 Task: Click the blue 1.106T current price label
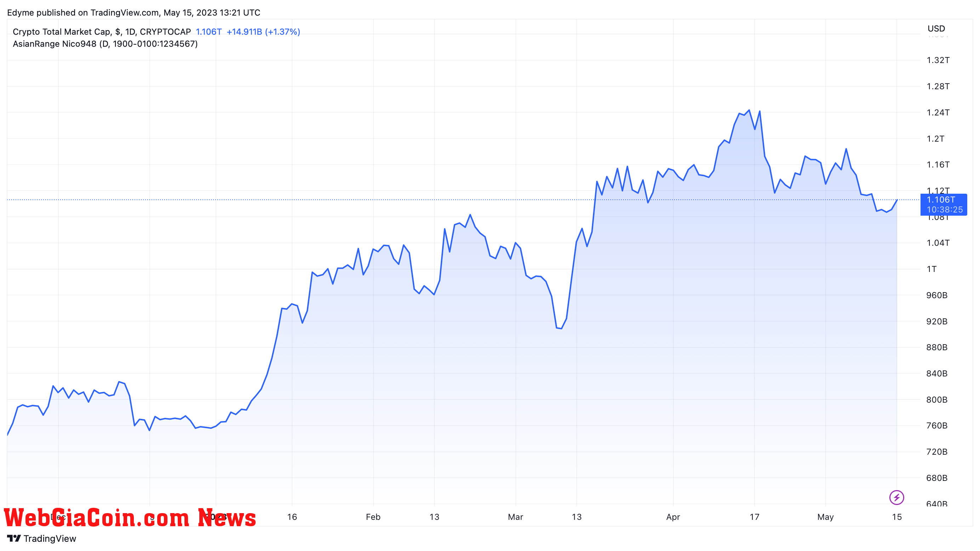[941, 199]
